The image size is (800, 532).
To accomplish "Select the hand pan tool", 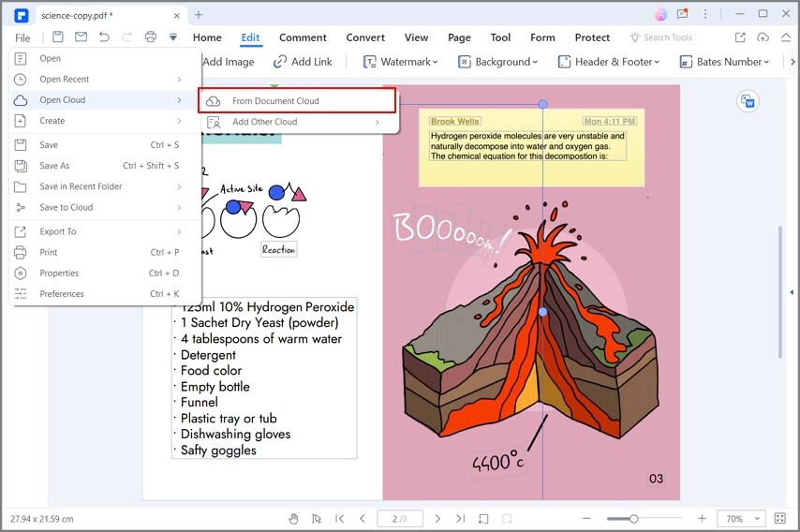I will [293, 519].
